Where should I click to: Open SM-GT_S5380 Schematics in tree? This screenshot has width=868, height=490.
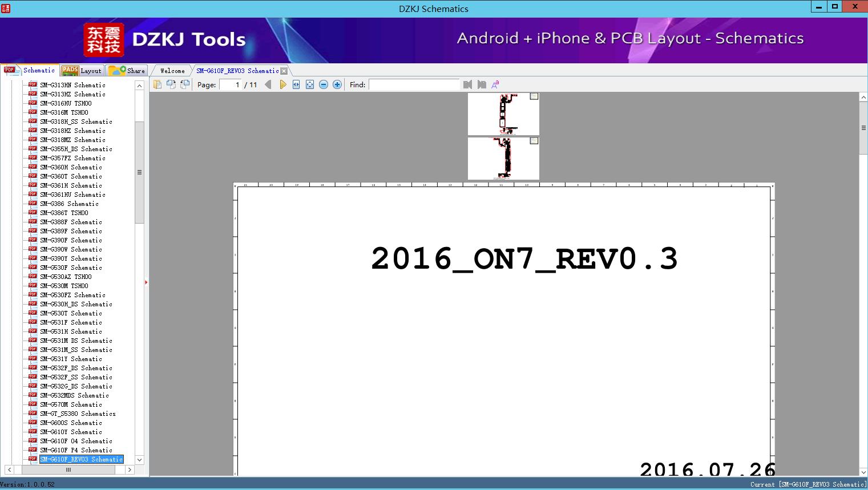[78, 414]
